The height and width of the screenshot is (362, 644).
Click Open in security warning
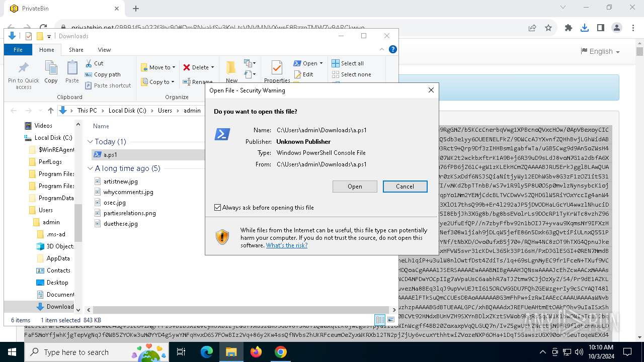coord(355,187)
